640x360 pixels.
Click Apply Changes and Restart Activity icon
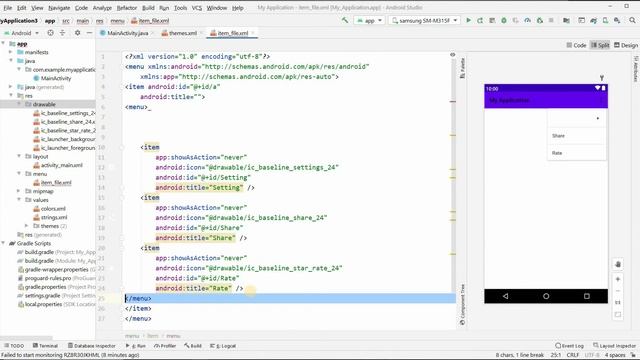pyautogui.click(x=480, y=20)
